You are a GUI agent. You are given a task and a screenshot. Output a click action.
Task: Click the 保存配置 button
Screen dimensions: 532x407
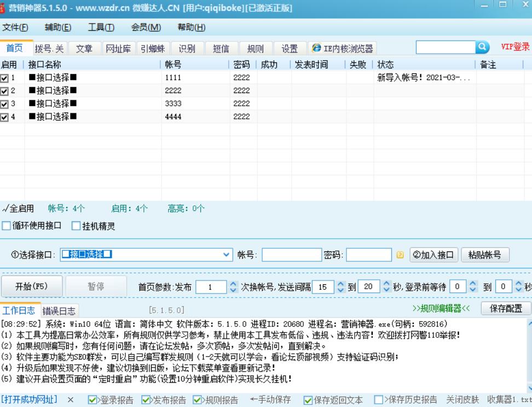click(506, 308)
